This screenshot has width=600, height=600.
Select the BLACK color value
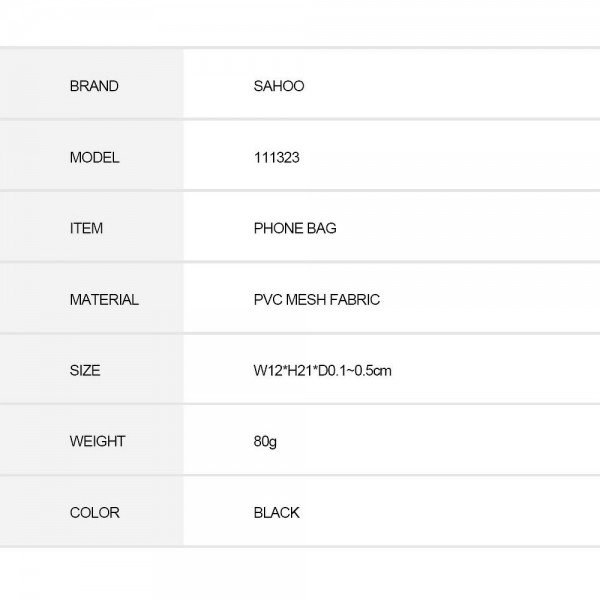click(277, 512)
